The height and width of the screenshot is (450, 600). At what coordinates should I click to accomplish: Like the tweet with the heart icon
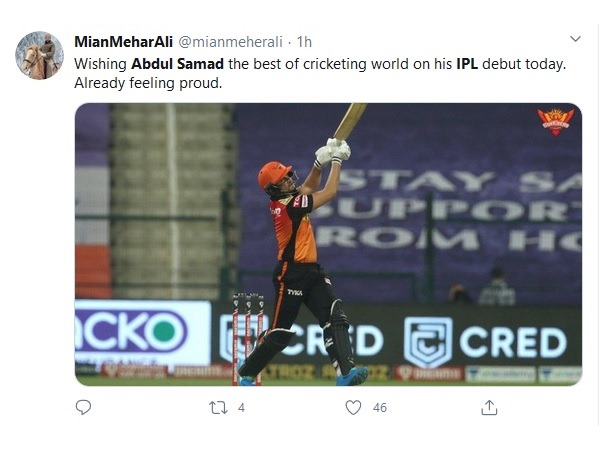352,407
